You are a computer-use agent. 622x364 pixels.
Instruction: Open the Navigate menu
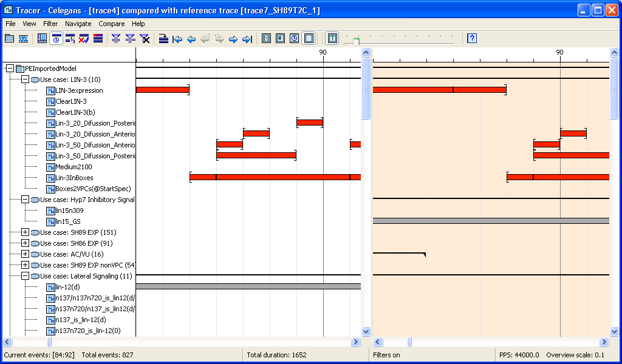pyautogui.click(x=78, y=24)
